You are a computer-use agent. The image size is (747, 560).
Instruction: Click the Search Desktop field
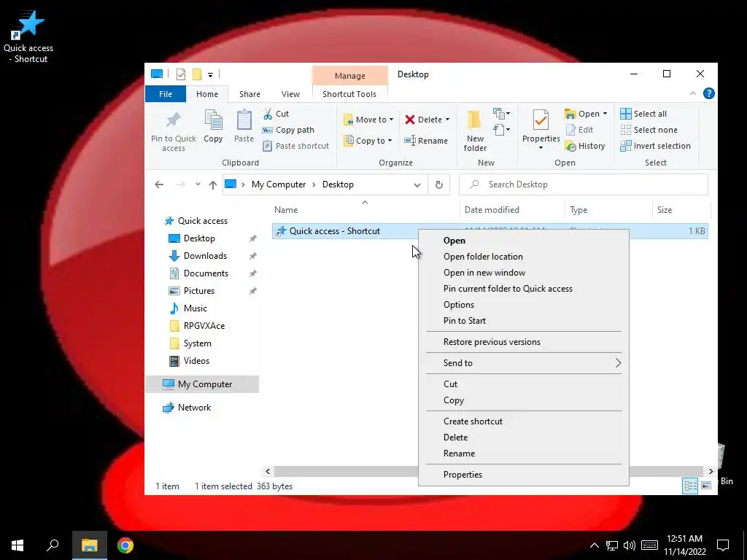[x=583, y=184]
